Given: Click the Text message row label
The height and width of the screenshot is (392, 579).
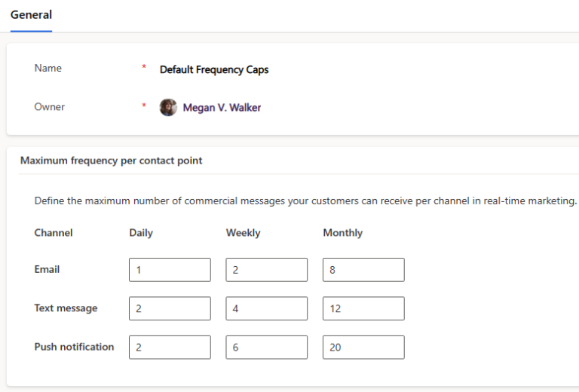Looking at the screenshot, I should coord(66,308).
